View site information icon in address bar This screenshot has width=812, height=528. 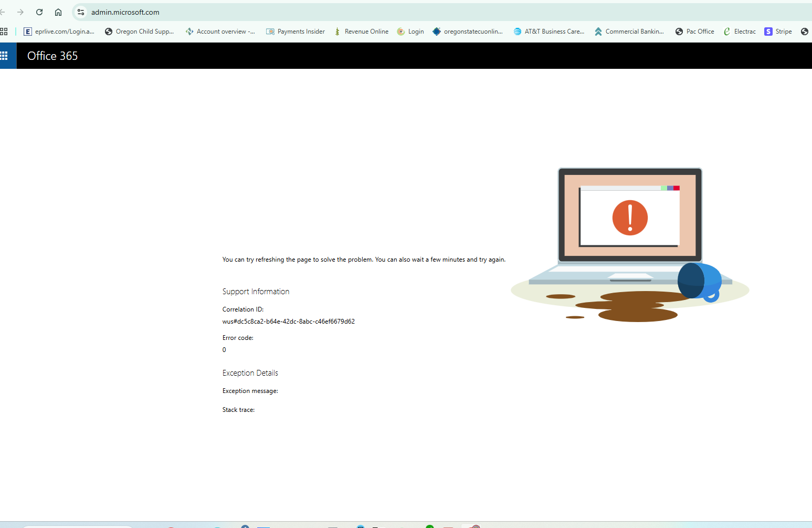pyautogui.click(x=81, y=12)
